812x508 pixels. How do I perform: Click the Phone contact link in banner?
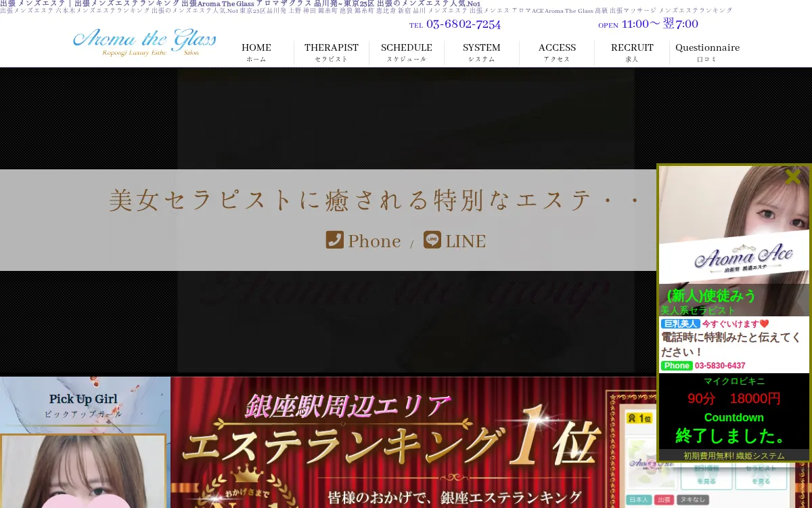click(x=363, y=240)
